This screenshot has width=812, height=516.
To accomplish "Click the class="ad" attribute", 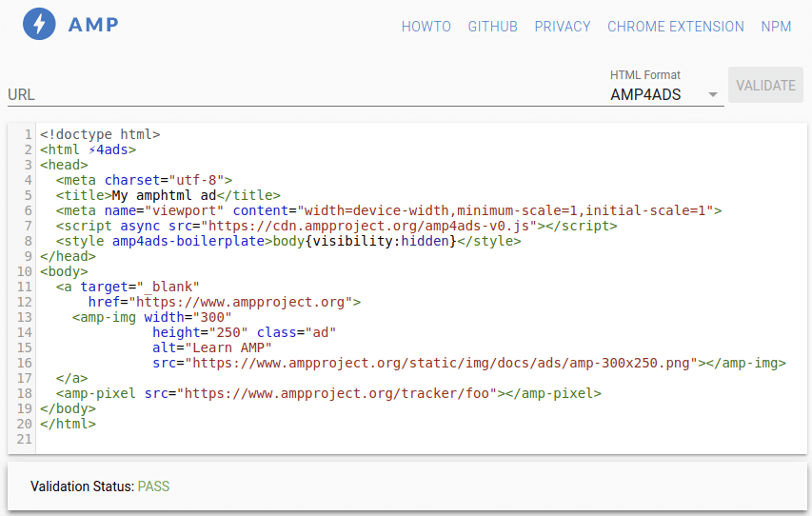I will point(297,332).
